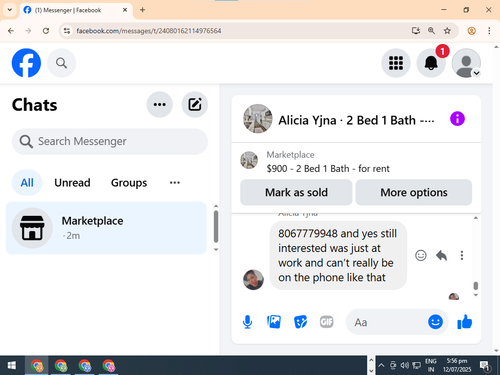Image resolution: width=500 pixels, height=375 pixels.
Task: Open the zoom magnifier icon in address bar
Action: pos(431,31)
